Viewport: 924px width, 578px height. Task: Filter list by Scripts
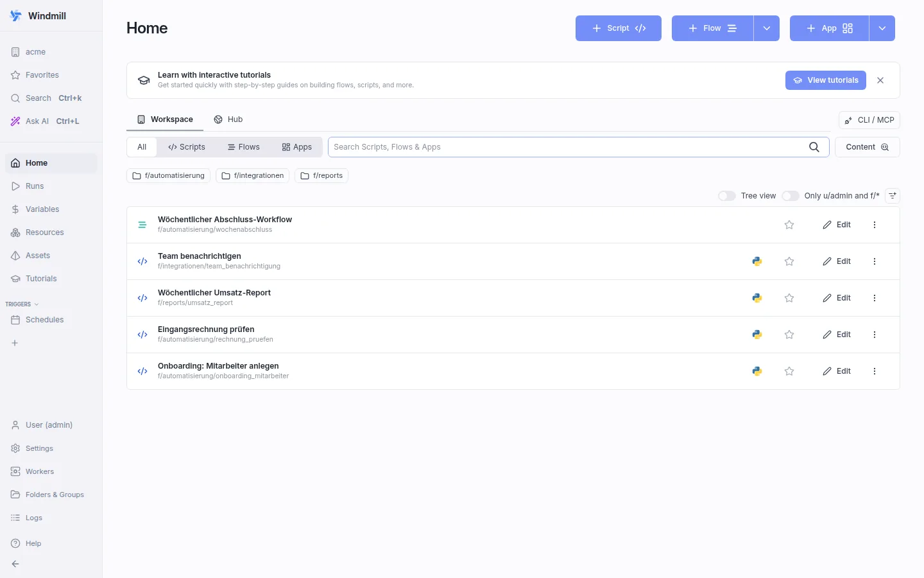pyautogui.click(x=187, y=147)
